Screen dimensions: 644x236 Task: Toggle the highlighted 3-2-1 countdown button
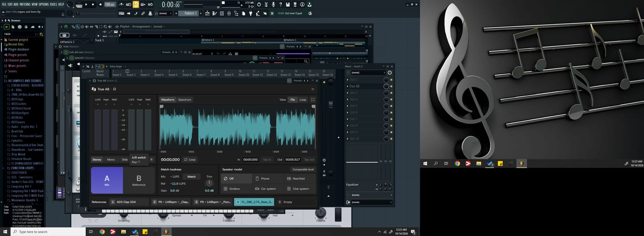[x=136, y=4]
